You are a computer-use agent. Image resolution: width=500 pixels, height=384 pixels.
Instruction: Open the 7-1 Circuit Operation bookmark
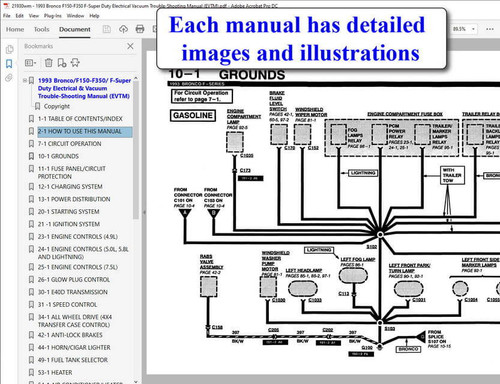tap(69, 144)
